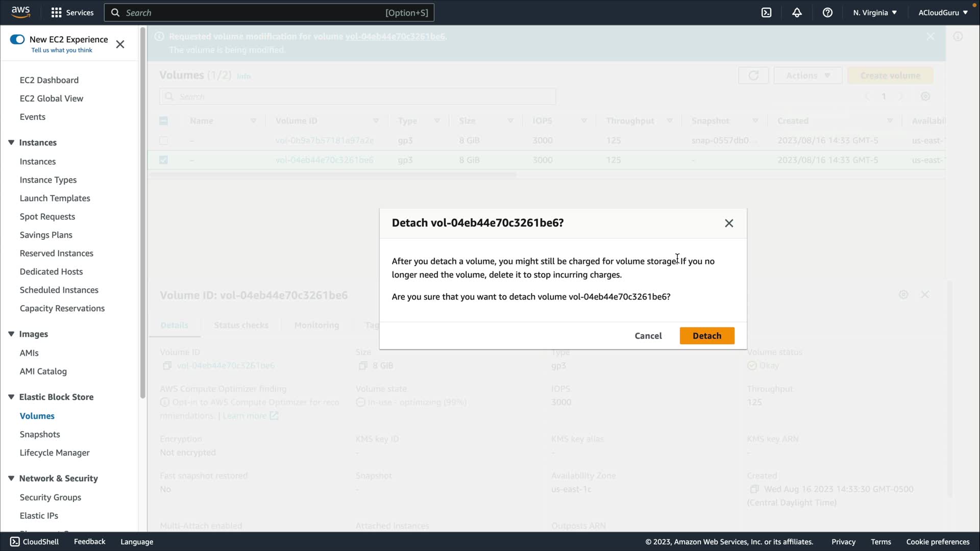Open the N. Virginia region dropdown
This screenshot has height=551, width=980.
(x=874, y=13)
